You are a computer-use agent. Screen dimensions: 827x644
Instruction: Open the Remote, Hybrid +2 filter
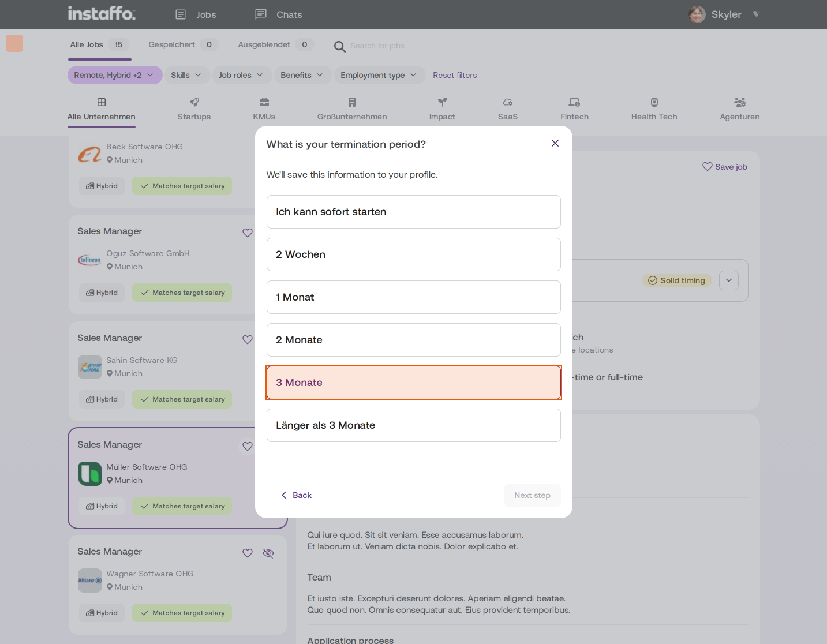click(x=114, y=75)
